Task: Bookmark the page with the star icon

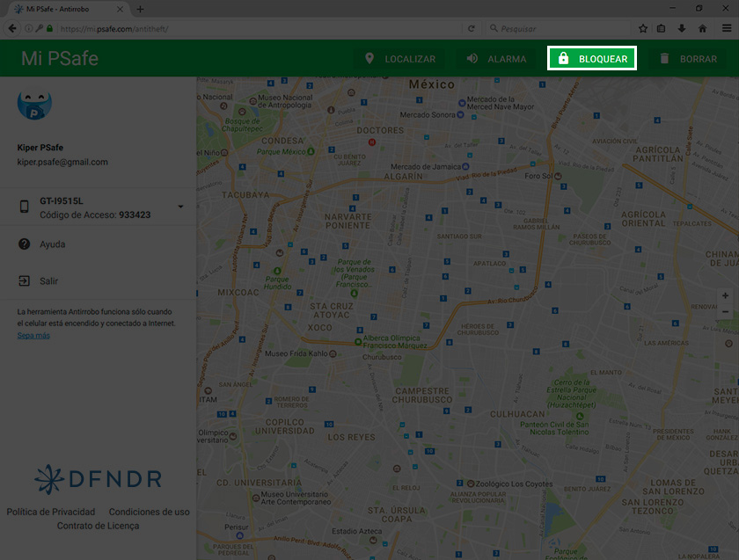Action: [x=643, y=28]
